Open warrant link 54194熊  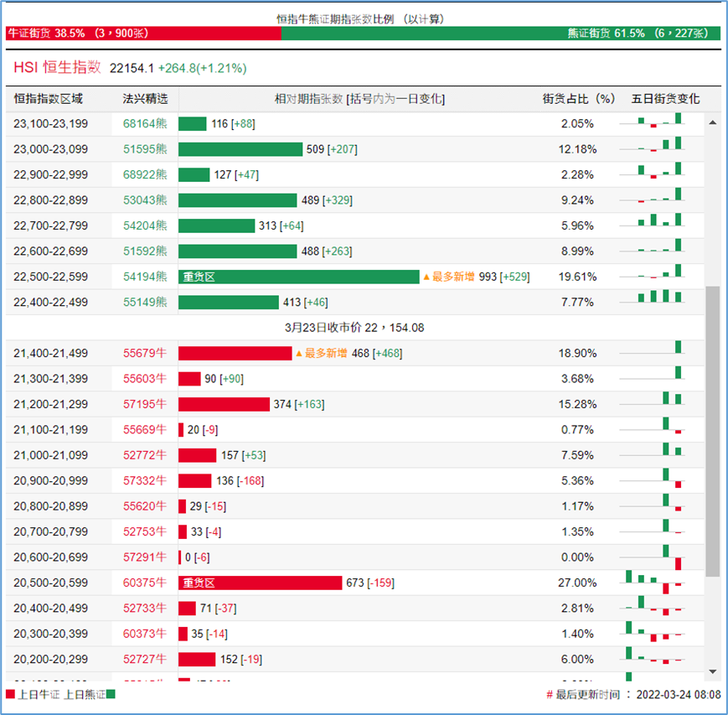[145, 277]
